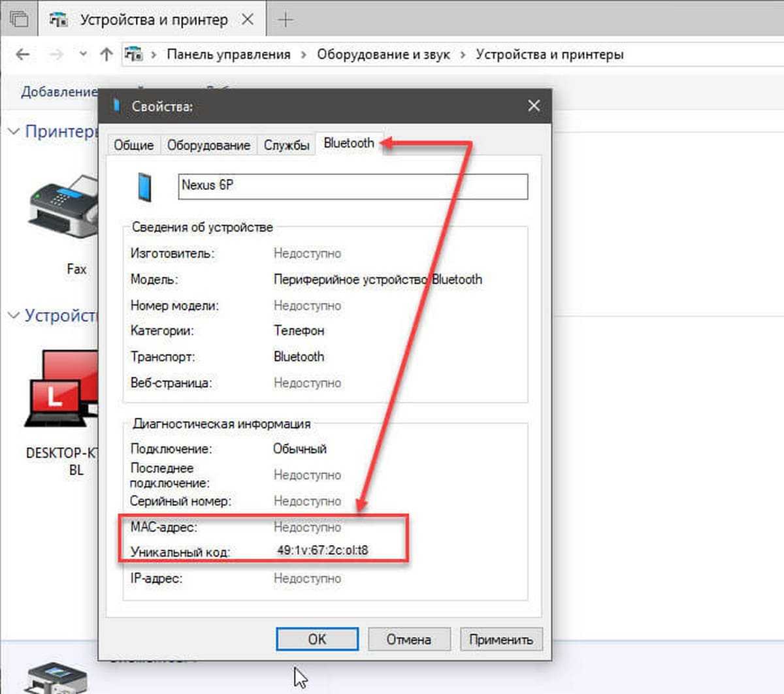Switch to the Службы tab
Image resolution: width=784 pixels, height=694 pixels.
[x=286, y=145]
